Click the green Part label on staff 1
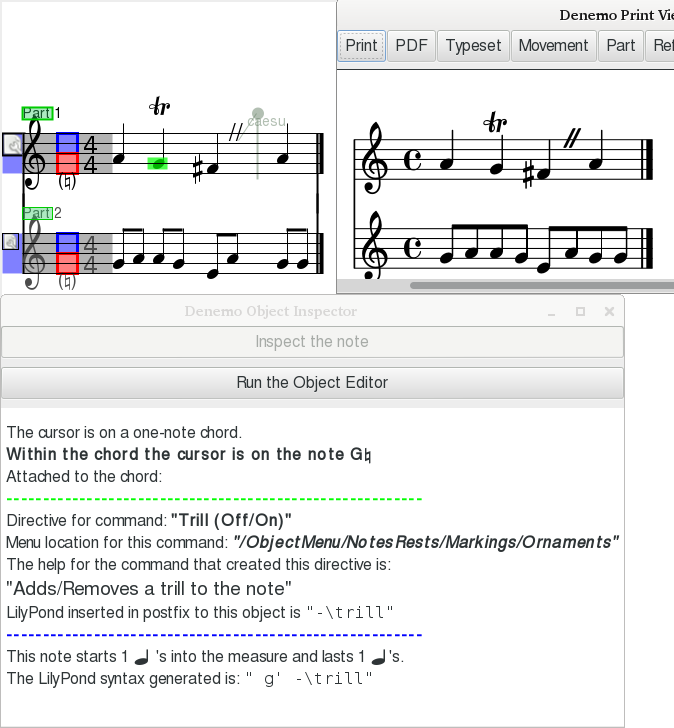The width and height of the screenshot is (674, 728). (37, 113)
